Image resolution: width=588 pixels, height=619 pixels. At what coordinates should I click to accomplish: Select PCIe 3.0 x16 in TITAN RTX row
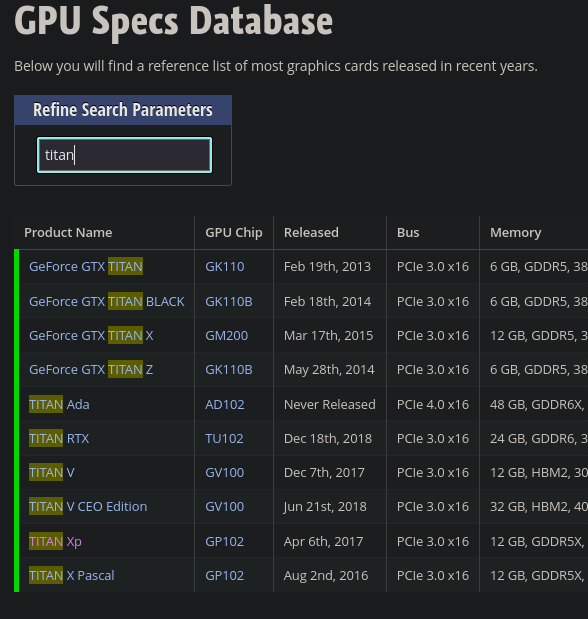point(433,439)
